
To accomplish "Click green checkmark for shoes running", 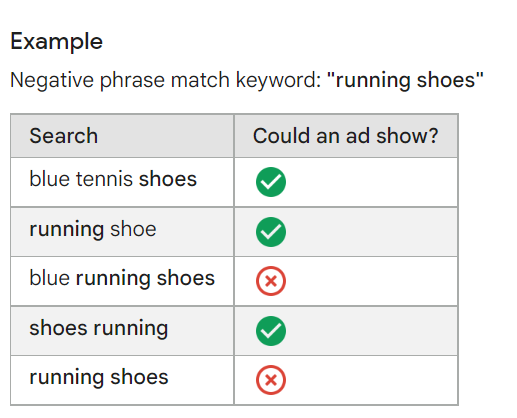I will pos(271,331).
